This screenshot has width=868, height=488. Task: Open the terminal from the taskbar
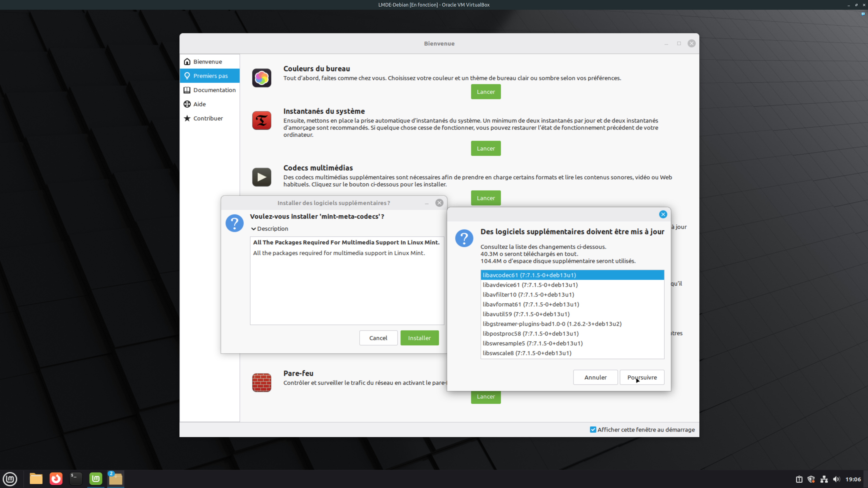76,479
